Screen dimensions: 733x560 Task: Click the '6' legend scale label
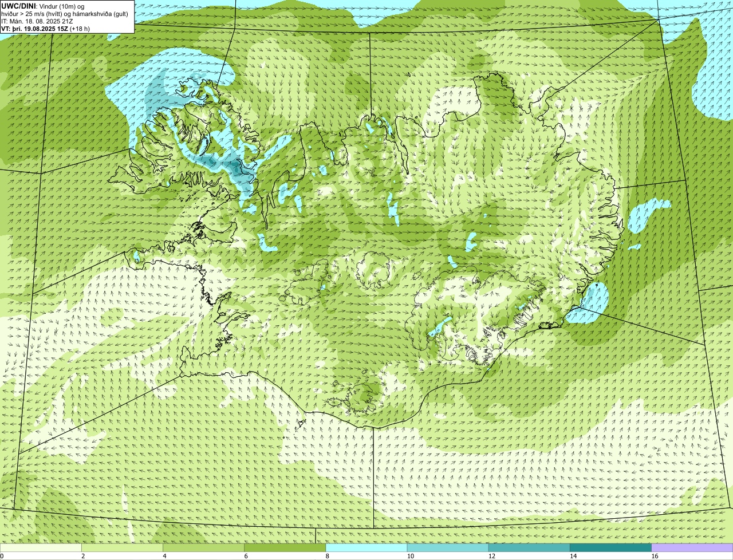246,556
